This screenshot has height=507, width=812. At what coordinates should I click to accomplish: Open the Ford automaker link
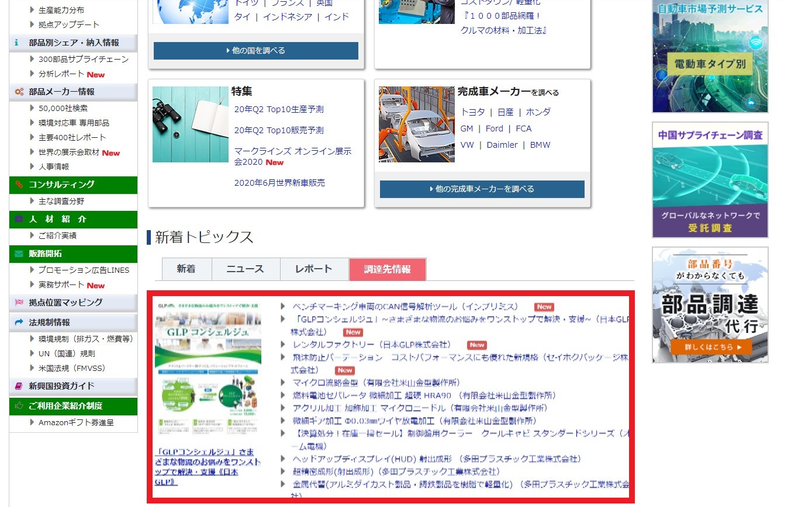click(494, 129)
